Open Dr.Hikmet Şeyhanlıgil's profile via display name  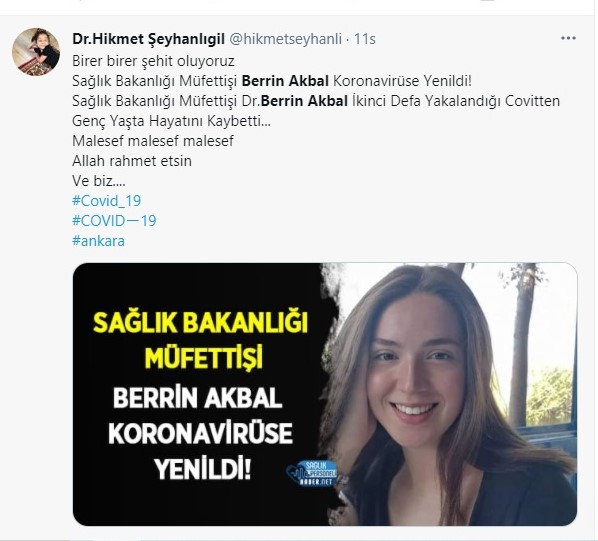148,39
